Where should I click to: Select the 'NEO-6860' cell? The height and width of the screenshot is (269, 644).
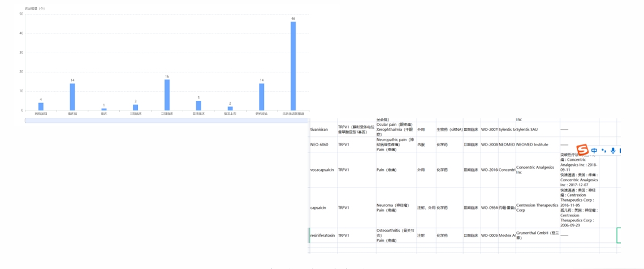click(x=323, y=144)
